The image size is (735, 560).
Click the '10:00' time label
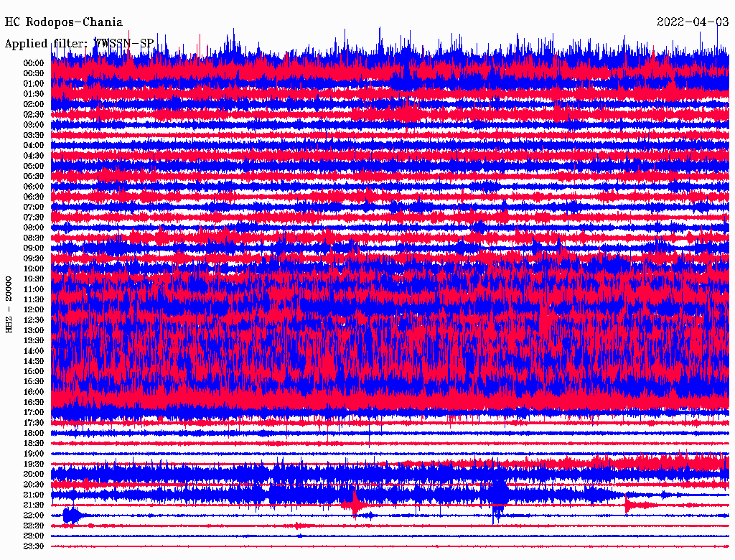pyautogui.click(x=34, y=269)
